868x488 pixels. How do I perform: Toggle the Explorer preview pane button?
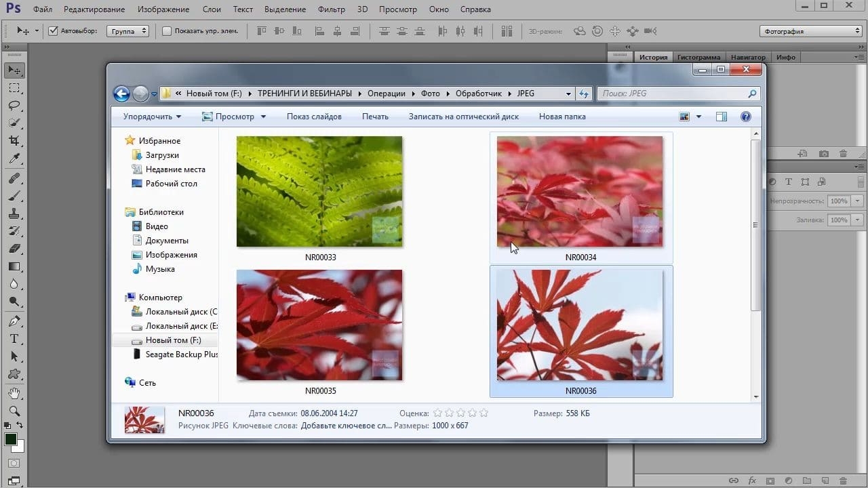pos(722,117)
